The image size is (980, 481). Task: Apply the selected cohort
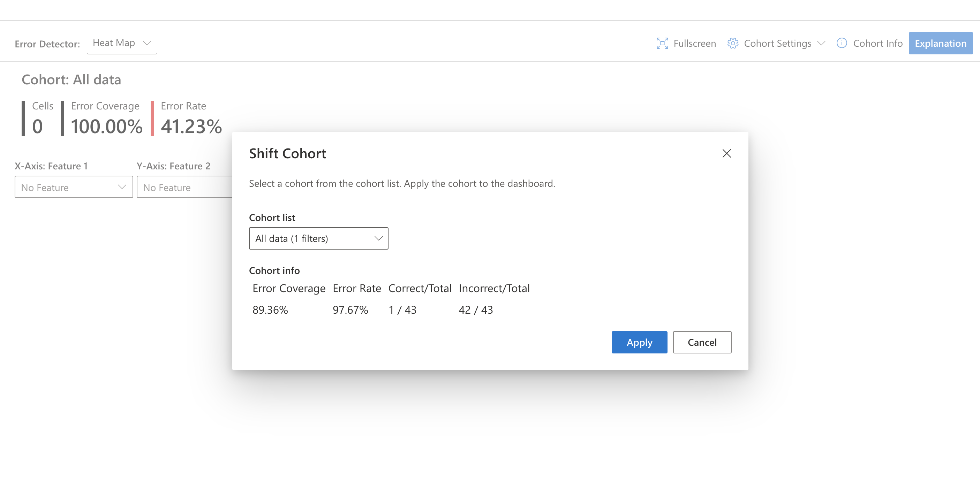(639, 342)
